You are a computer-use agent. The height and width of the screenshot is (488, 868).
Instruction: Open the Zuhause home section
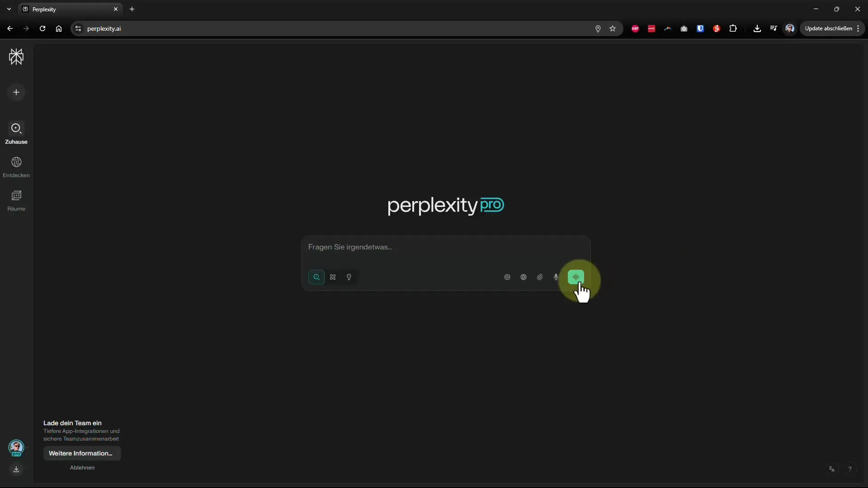16,133
